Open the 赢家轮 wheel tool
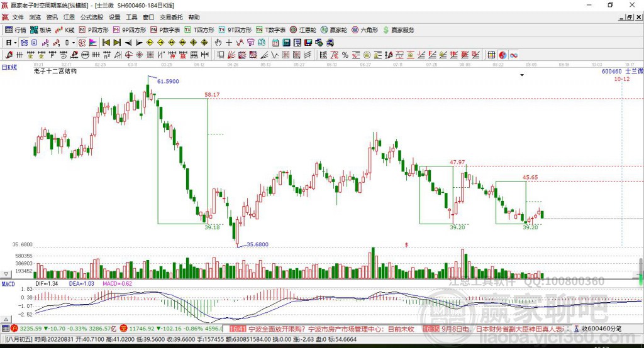 pyautogui.click(x=334, y=30)
